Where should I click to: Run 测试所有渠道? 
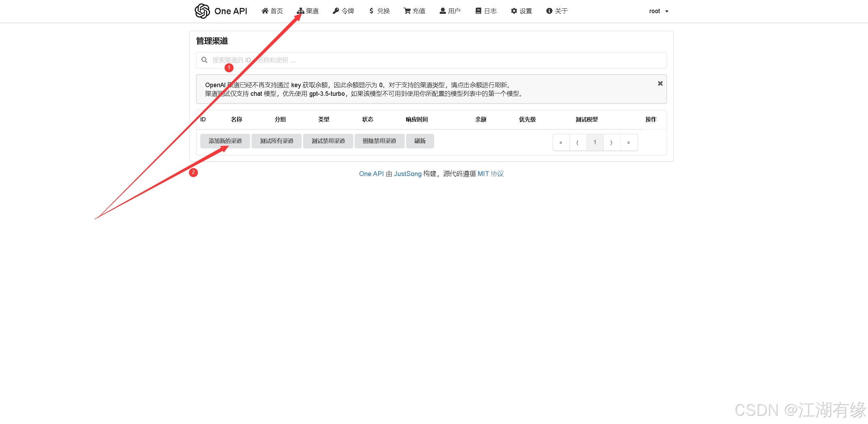(276, 141)
